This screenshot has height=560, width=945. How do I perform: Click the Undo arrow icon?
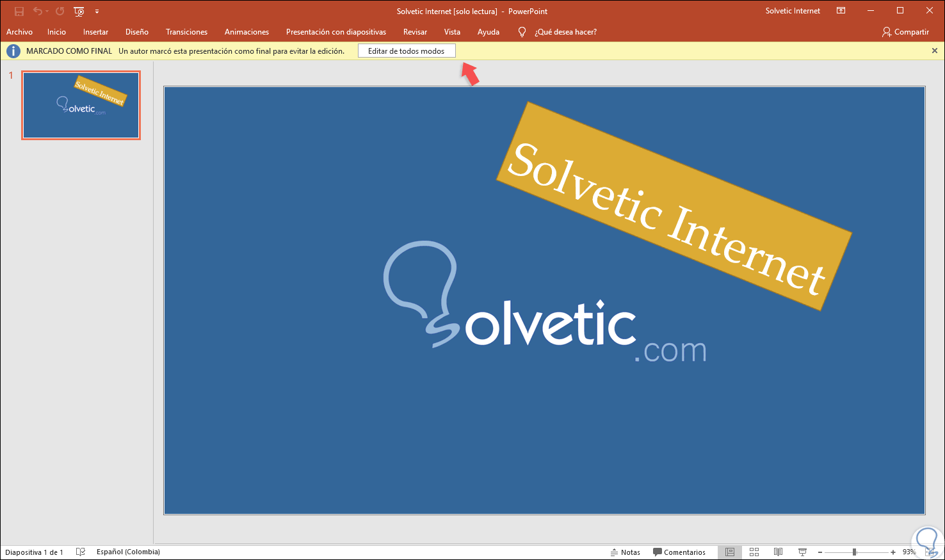37,12
